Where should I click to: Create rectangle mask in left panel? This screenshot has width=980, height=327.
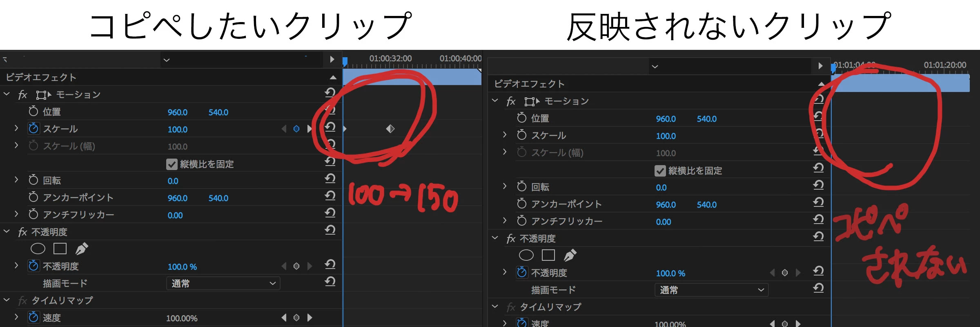pos(60,249)
